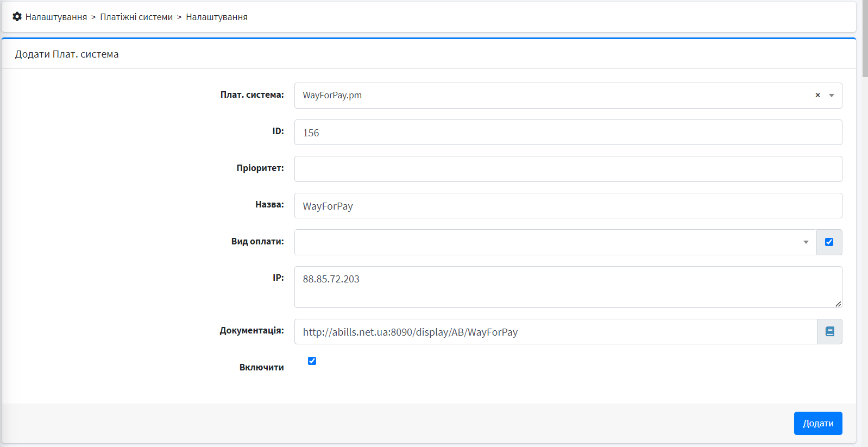Image resolution: width=868 pixels, height=447 pixels.
Task: Uncheck the Включити checkbox
Action: pyautogui.click(x=312, y=361)
